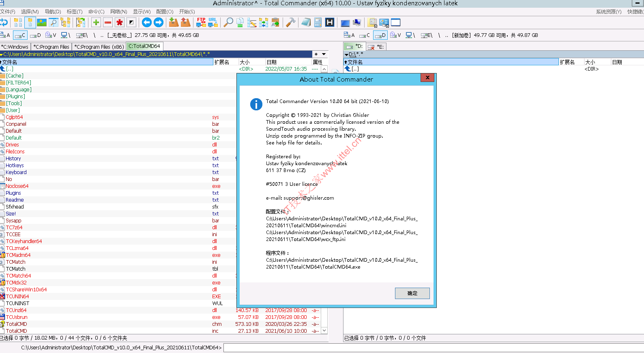Switch to the C:Program Files (x86) tab

pos(99,47)
